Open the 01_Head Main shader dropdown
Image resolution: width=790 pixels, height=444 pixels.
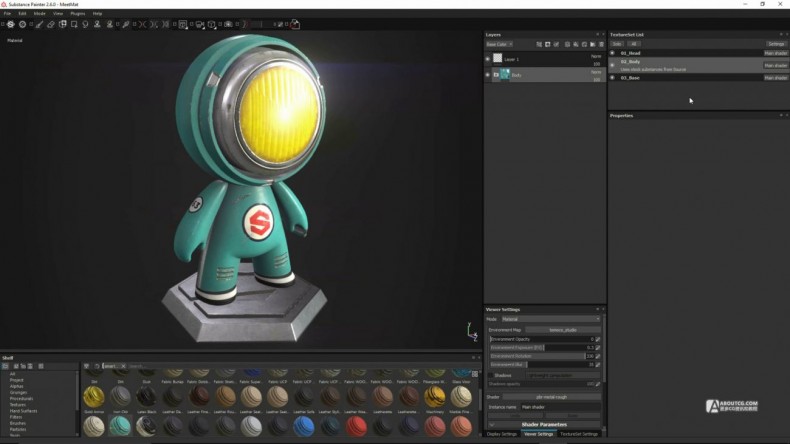(x=775, y=53)
